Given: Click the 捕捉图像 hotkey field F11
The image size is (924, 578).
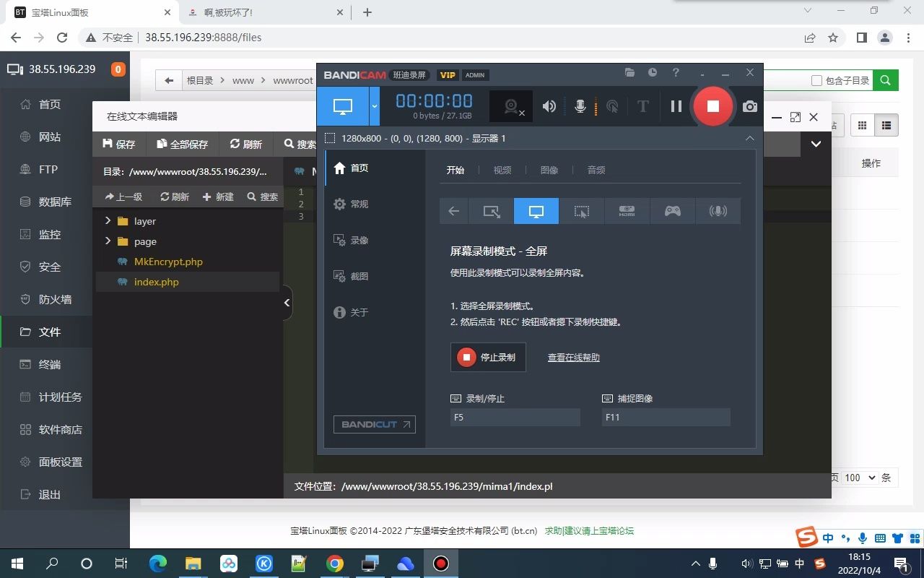Looking at the screenshot, I should click(x=666, y=417).
